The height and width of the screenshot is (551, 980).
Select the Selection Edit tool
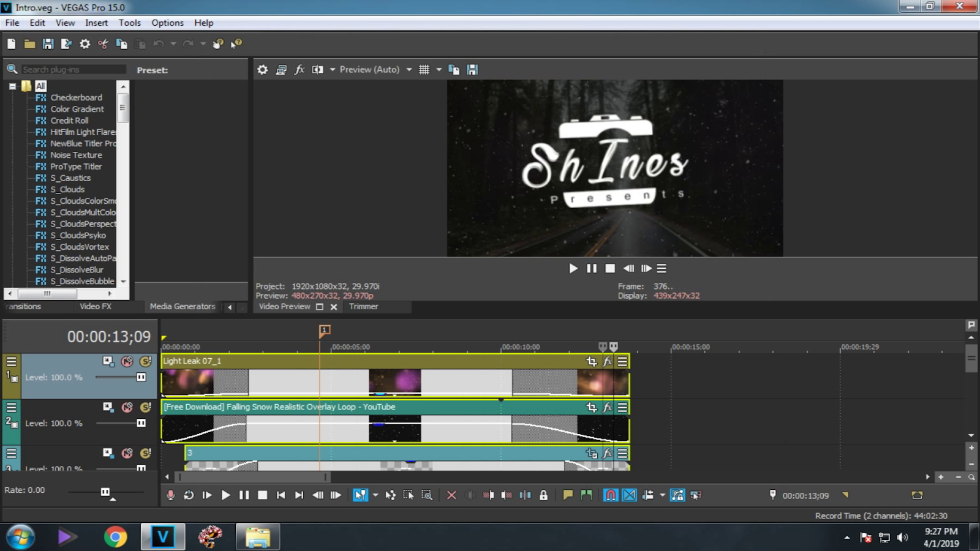tap(409, 495)
